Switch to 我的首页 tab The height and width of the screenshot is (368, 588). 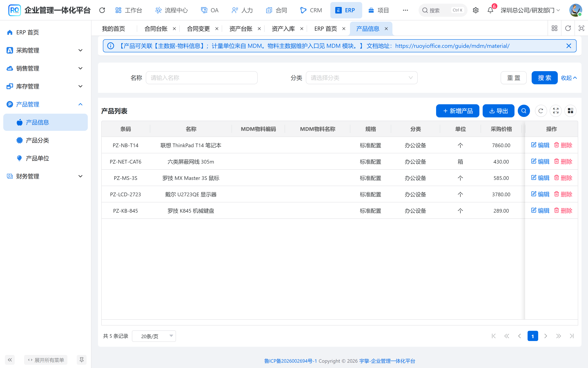(114, 29)
